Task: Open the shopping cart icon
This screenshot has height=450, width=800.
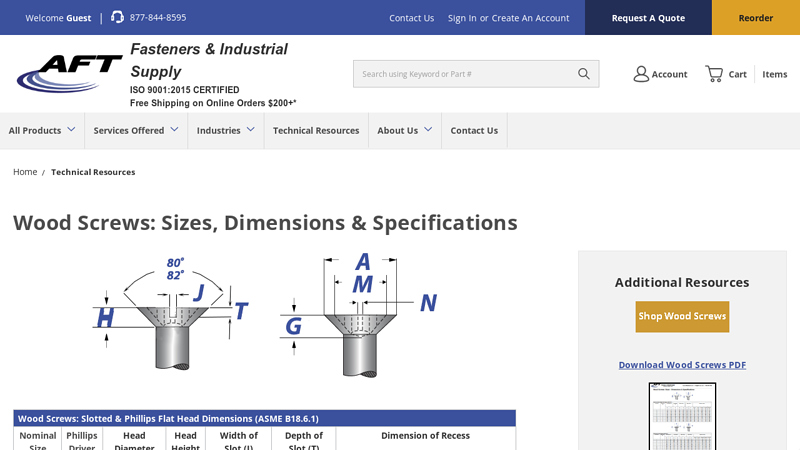Action: 714,74
